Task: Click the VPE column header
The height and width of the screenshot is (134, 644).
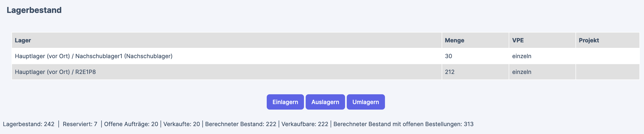Action: (x=518, y=40)
